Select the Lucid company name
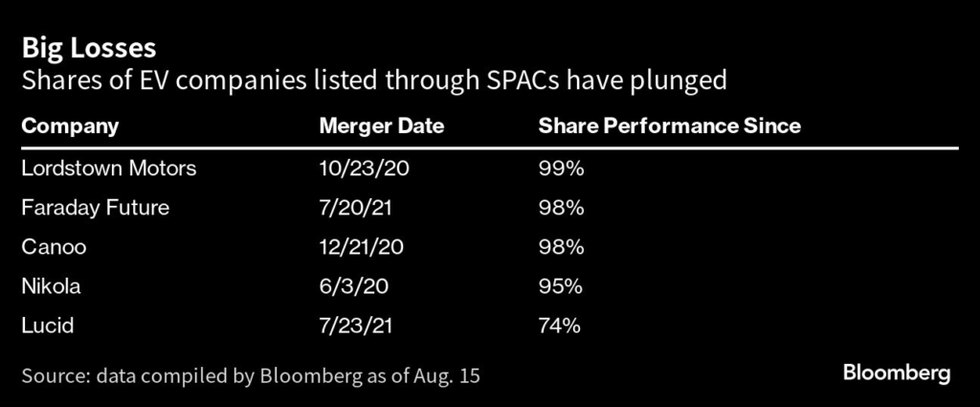Image resolution: width=980 pixels, height=407 pixels. (x=47, y=326)
